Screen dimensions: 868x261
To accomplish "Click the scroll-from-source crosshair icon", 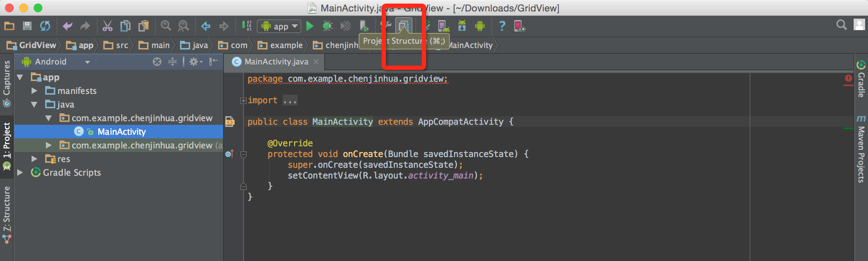I will [157, 62].
